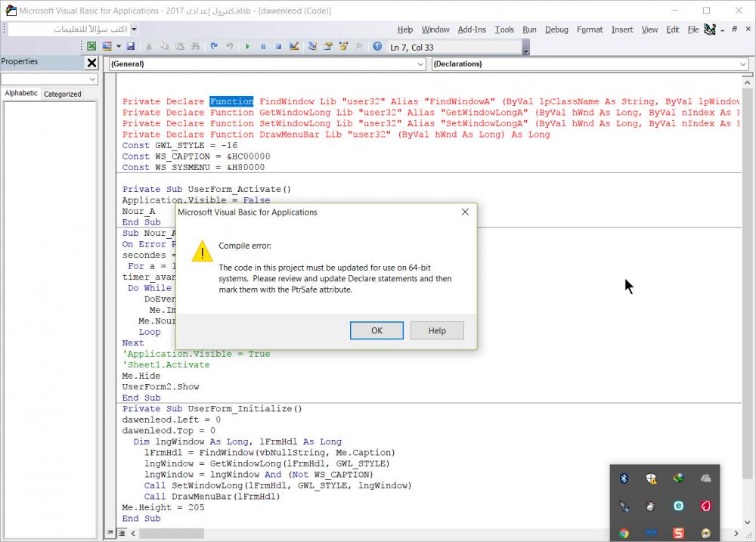Click the vertical scrollbar down arrow
Viewport: 756px width, 542px height.
coord(747,522)
